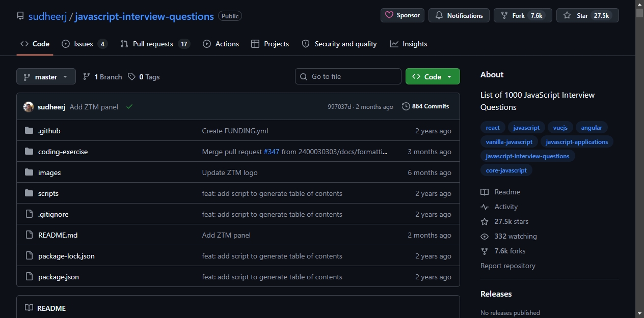The width and height of the screenshot is (644, 318).
Task: Click the file icon beside package-lock.json
Action: click(x=29, y=256)
